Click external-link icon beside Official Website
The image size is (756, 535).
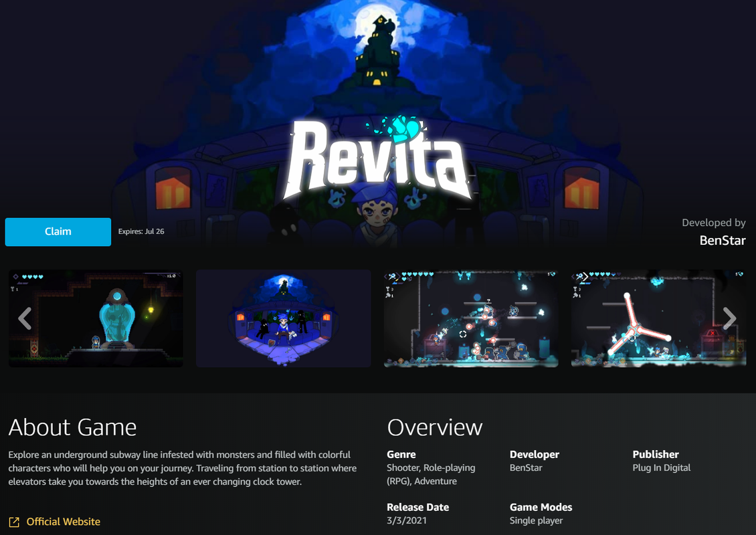click(14, 522)
